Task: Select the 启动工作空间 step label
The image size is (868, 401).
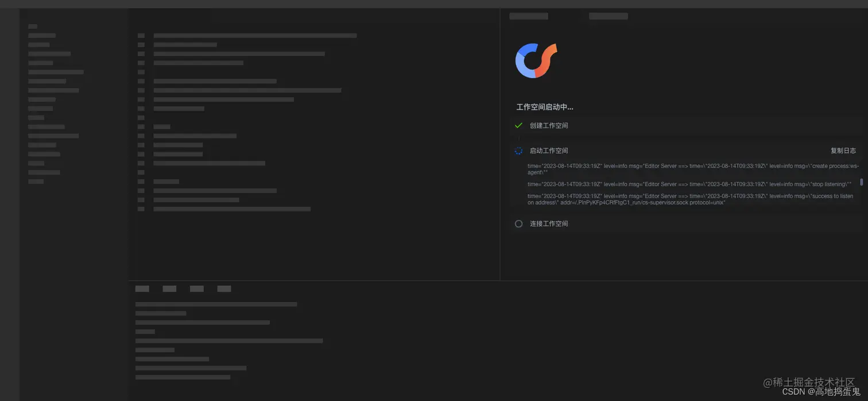Action: coord(549,151)
